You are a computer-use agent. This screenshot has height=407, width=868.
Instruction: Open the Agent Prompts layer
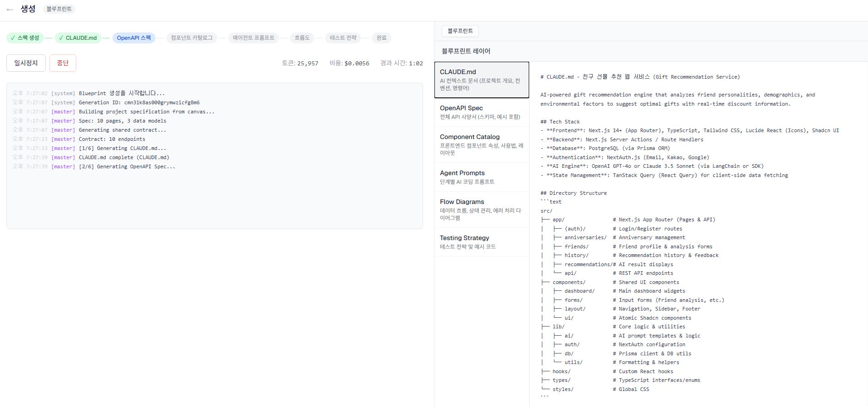481,177
